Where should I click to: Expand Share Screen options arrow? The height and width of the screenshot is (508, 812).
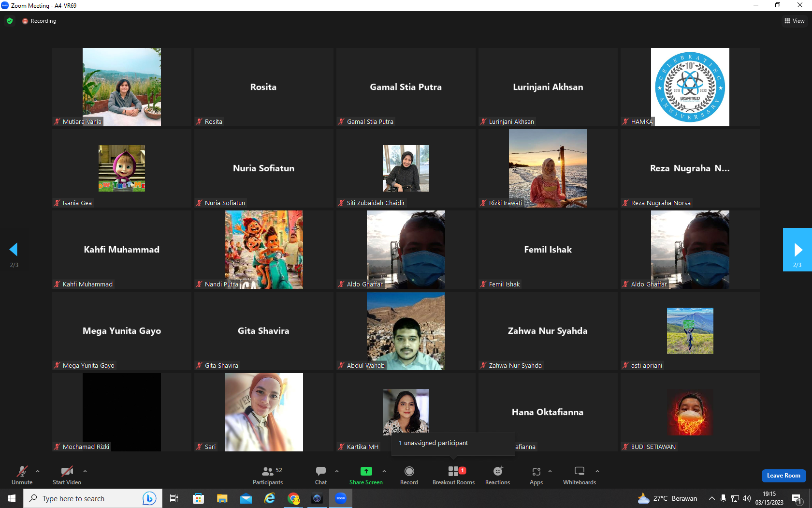[x=384, y=471]
